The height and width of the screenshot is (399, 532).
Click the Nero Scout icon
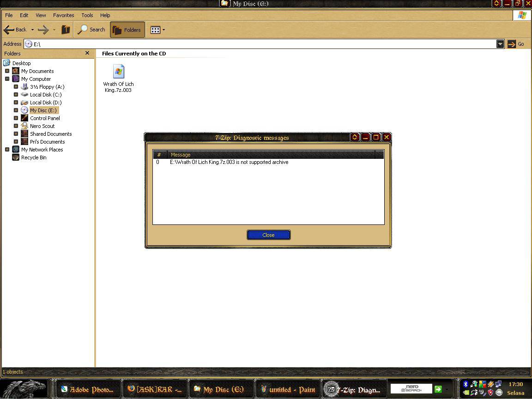tap(24, 126)
